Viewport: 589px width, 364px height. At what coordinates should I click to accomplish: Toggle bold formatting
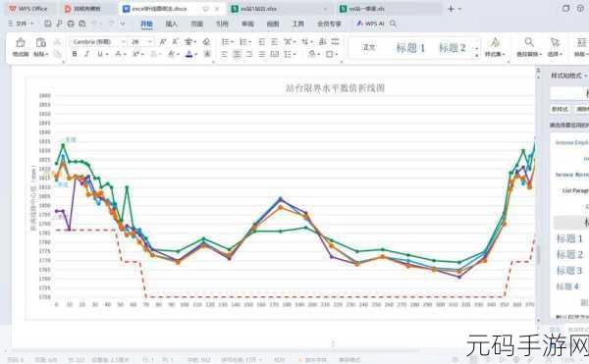[75, 54]
